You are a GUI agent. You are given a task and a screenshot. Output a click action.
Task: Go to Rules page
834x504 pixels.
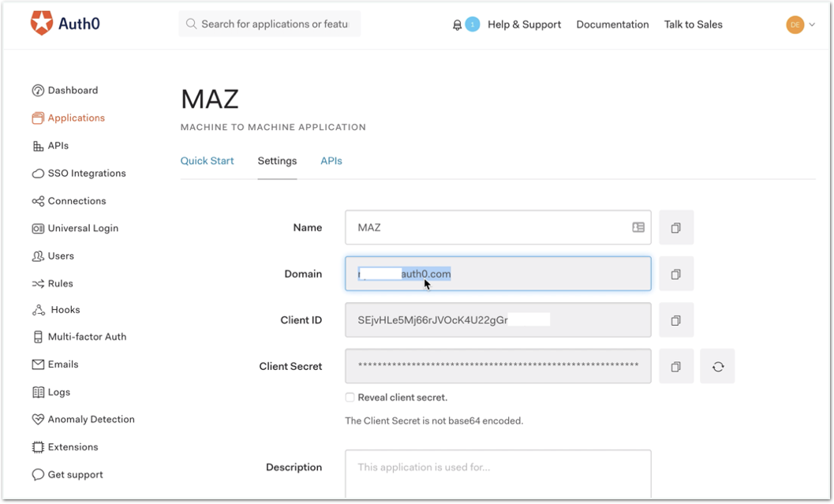60,284
